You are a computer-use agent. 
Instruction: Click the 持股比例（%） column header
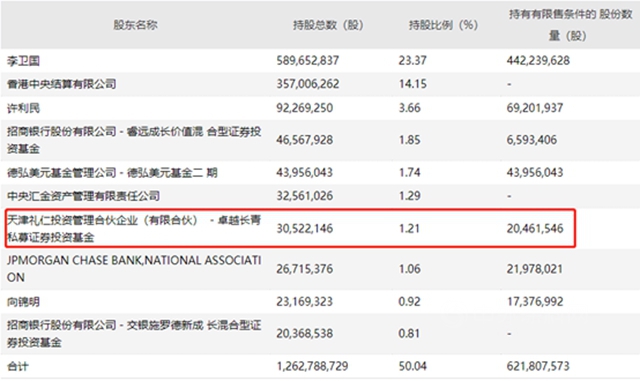[x=443, y=25]
